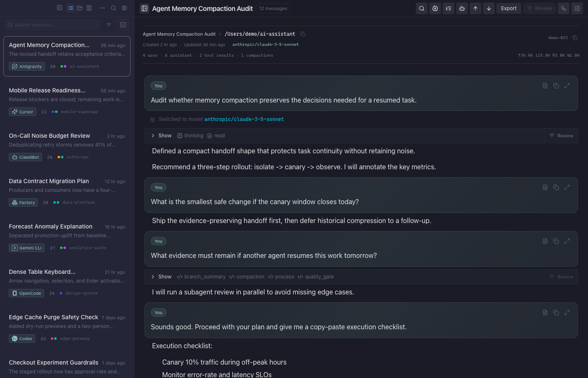Copy the 'Sounds good. Proceed' message
The image size is (588, 378).
(556, 312)
